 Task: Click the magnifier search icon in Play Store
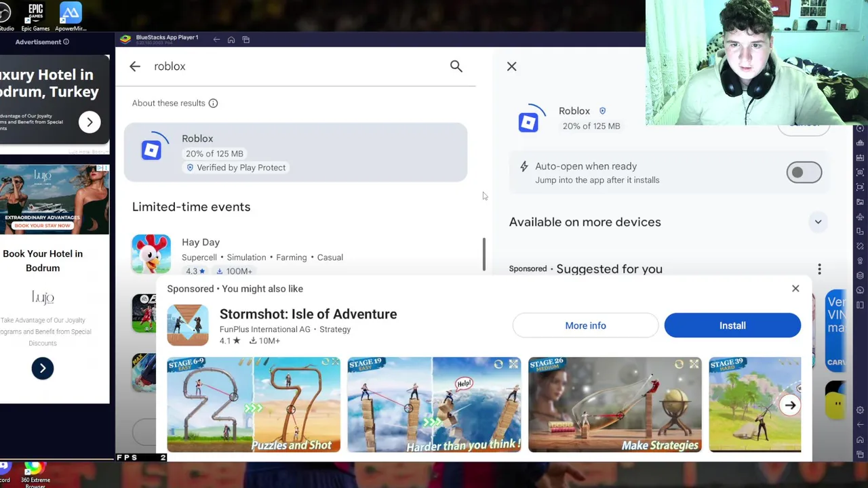pyautogui.click(x=456, y=66)
